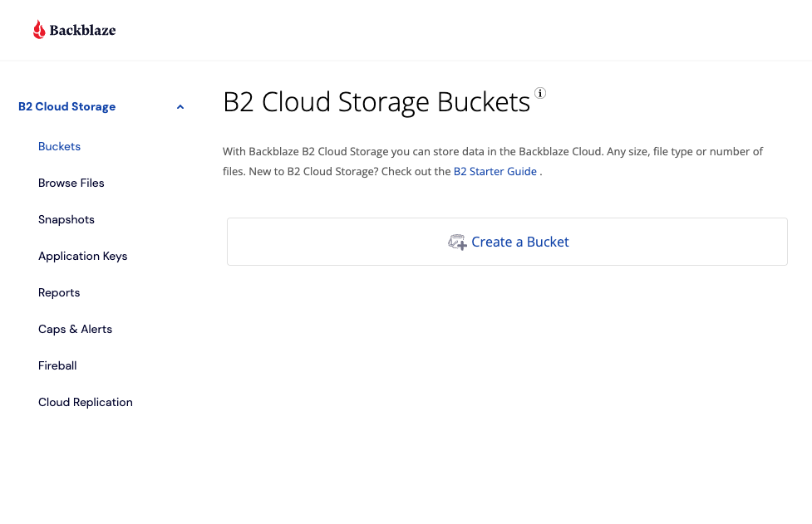Open the info icon beside the page title
Screen dimensions: 812x524
[x=540, y=93]
